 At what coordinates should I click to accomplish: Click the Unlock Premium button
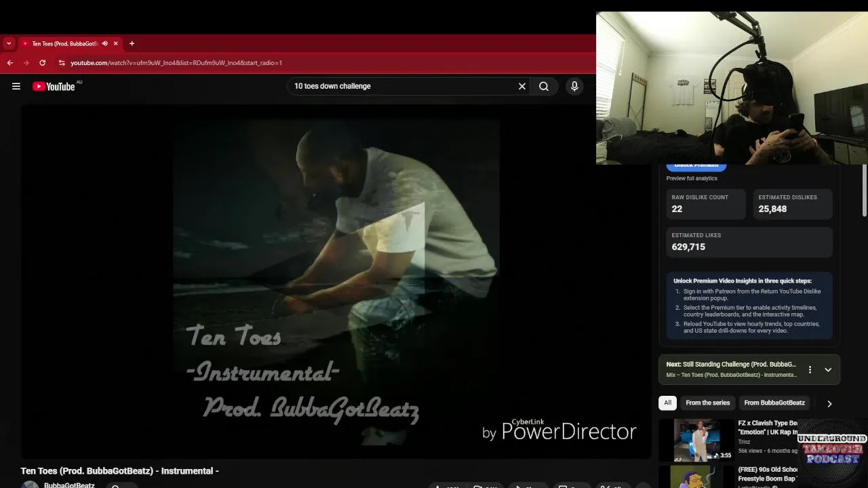click(x=696, y=166)
